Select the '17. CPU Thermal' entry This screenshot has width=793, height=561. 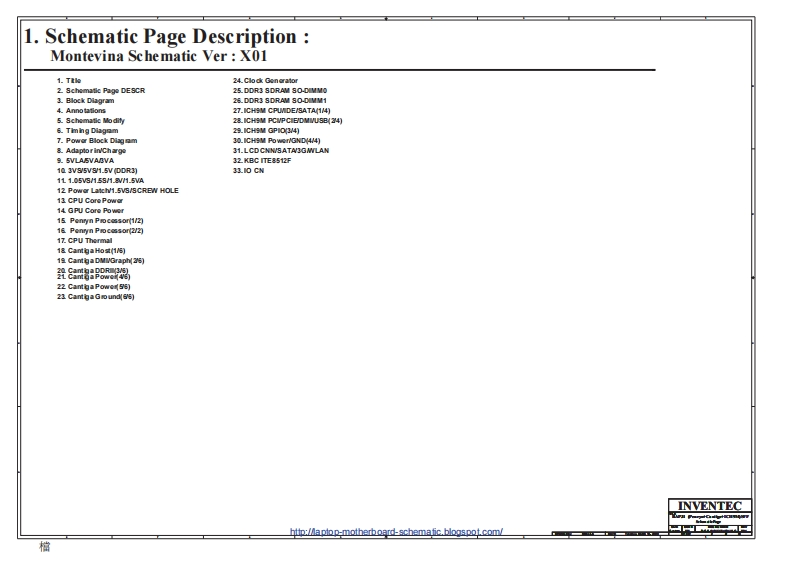[x=84, y=241]
